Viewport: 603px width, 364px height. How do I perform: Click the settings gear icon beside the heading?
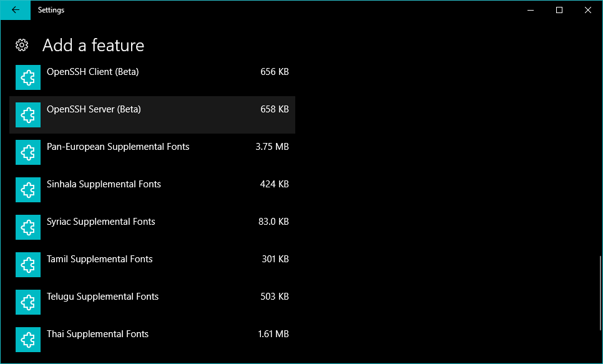(x=22, y=45)
